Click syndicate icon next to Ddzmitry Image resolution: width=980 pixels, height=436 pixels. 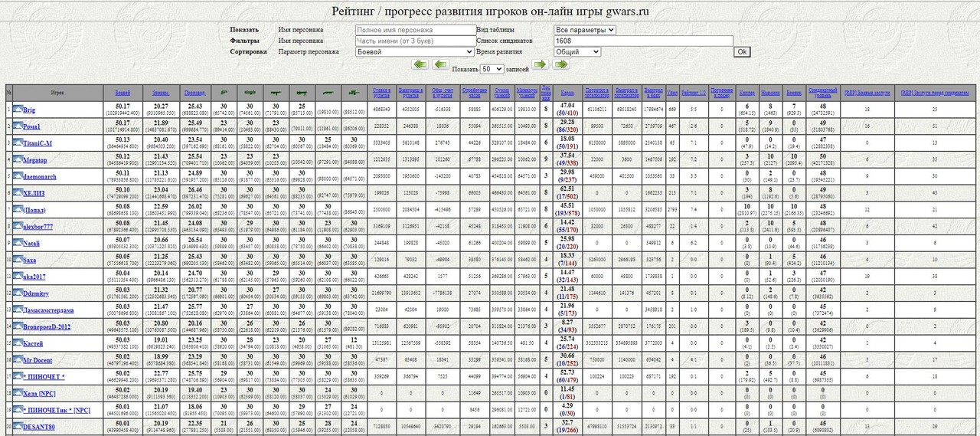point(18,293)
